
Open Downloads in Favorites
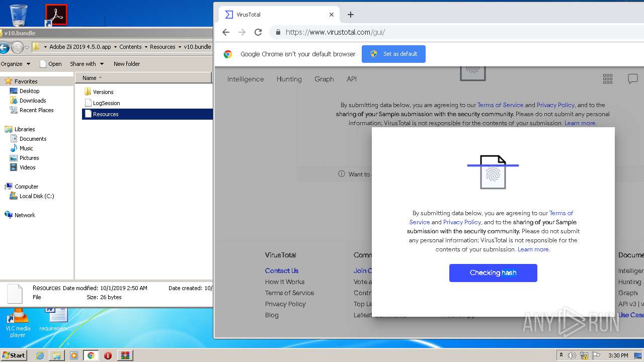[33, 101]
